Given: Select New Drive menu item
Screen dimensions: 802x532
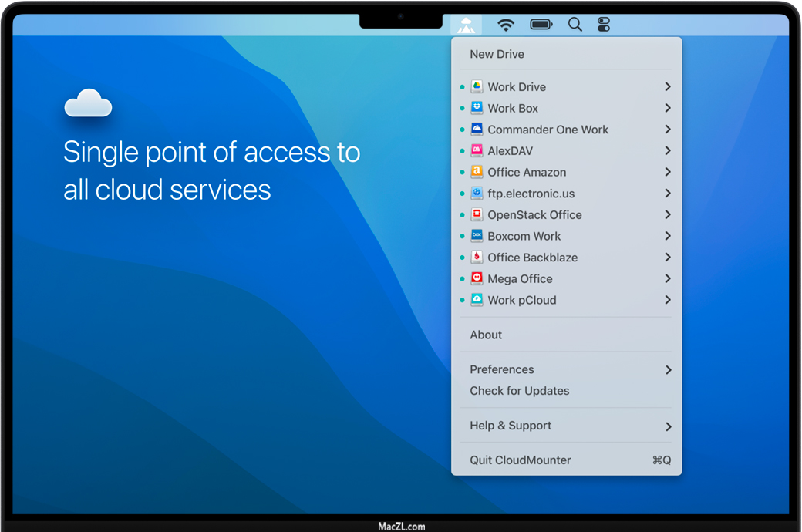Looking at the screenshot, I should pyautogui.click(x=497, y=55).
